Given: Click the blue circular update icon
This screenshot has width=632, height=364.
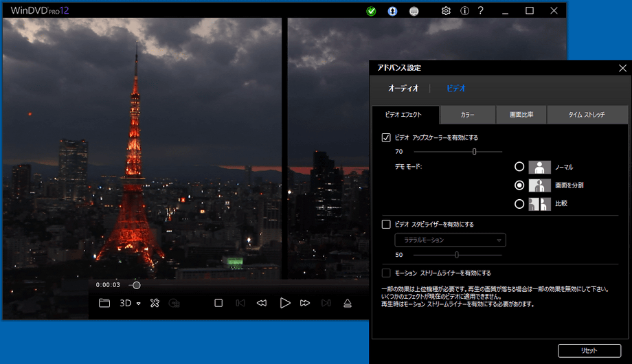Looking at the screenshot, I should pyautogui.click(x=392, y=11).
